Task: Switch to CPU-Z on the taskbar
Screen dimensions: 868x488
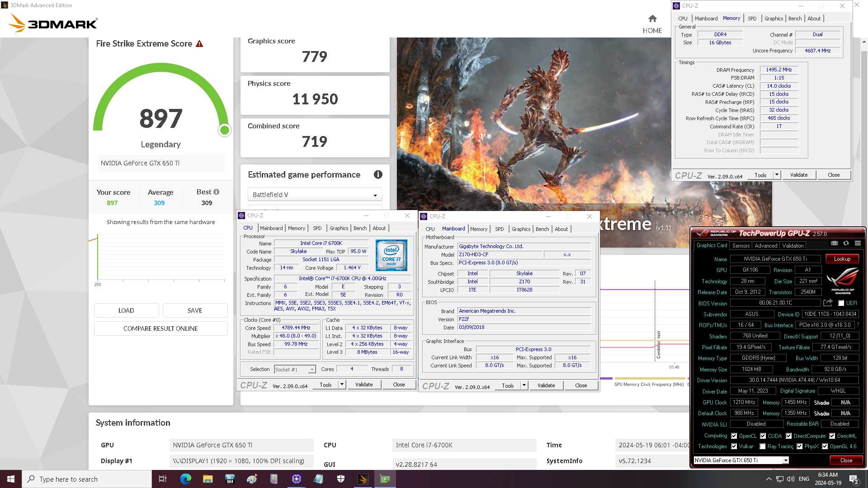Action: pyautogui.click(x=296, y=479)
